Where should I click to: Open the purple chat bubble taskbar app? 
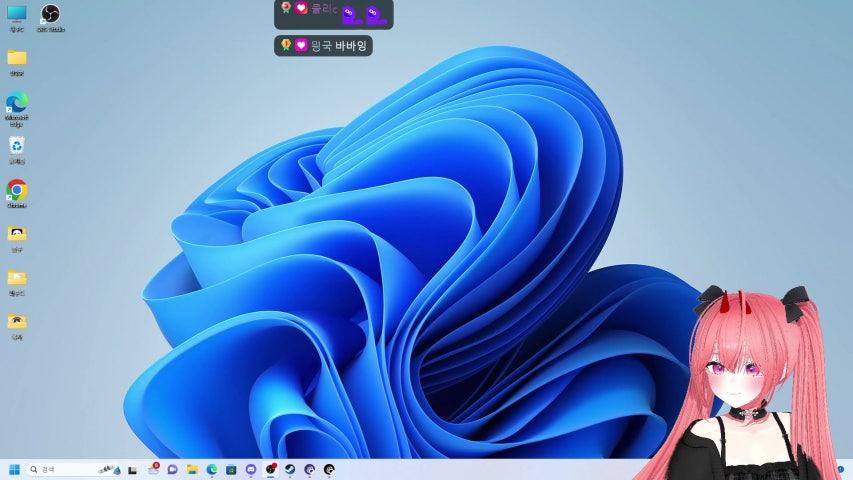click(x=173, y=469)
